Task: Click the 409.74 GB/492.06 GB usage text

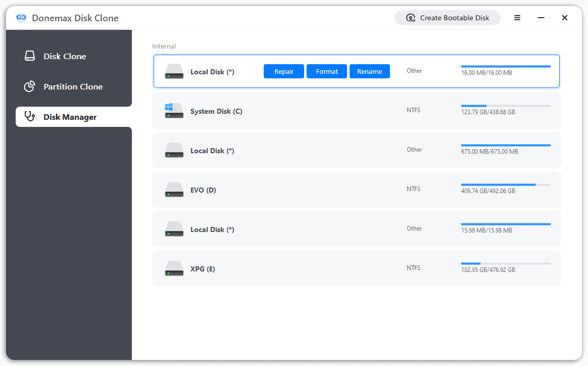Action: coord(488,191)
